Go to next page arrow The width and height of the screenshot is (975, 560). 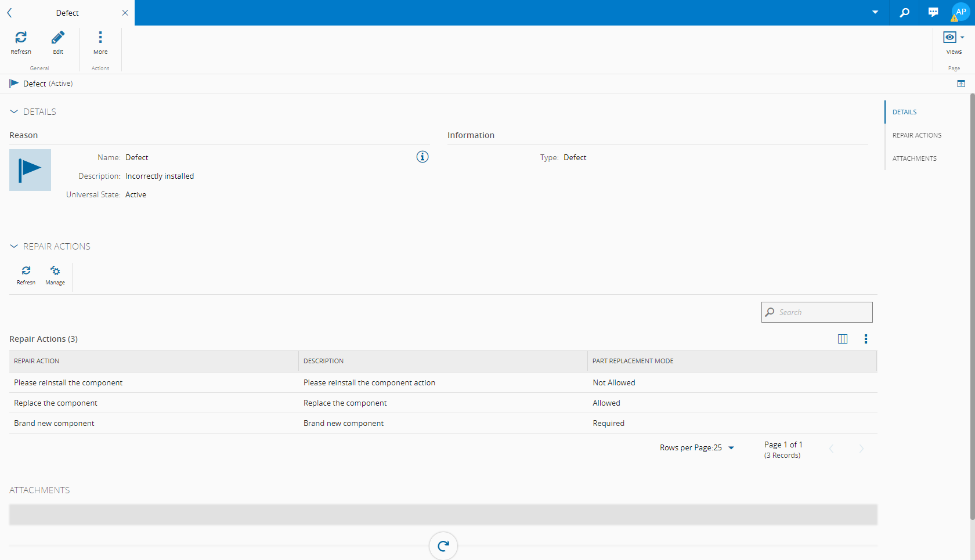coord(861,449)
